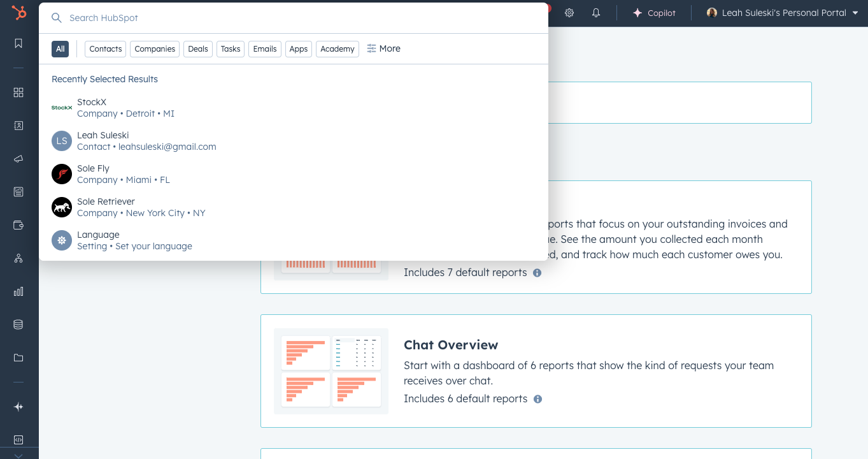The height and width of the screenshot is (459, 868).
Task: Open the Workspaces grid icon in sidebar
Action: pyautogui.click(x=18, y=92)
